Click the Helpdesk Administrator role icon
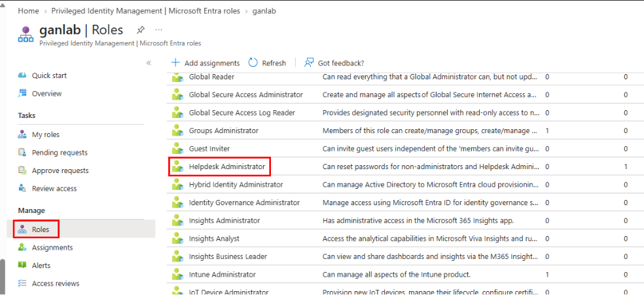The width and height of the screenshot is (644, 295). [x=177, y=167]
